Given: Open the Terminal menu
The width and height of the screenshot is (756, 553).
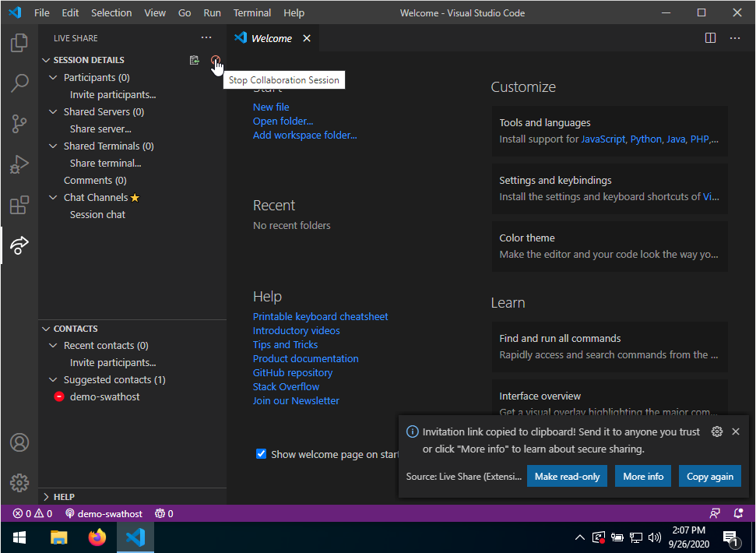Looking at the screenshot, I should (x=251, y=12).
